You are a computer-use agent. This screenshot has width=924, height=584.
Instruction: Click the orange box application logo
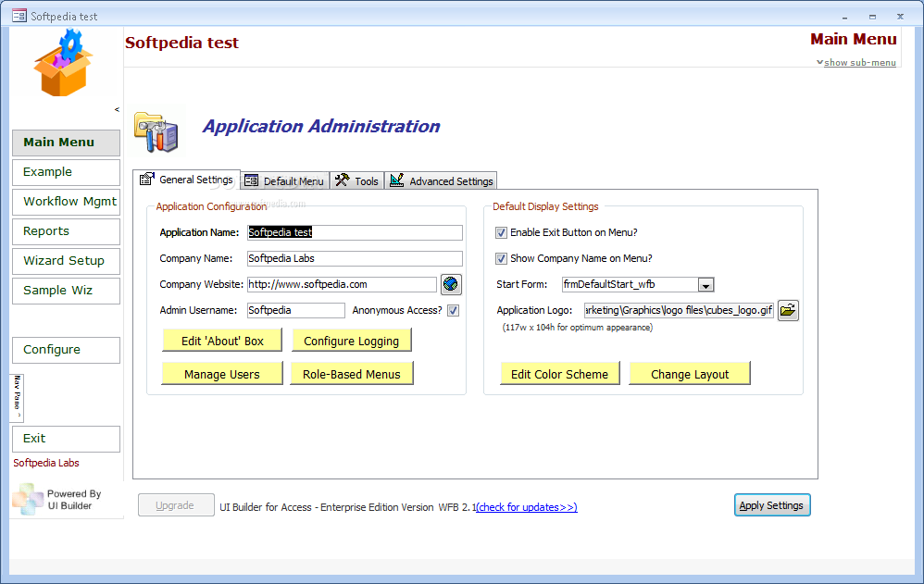pyautogui.click(x=63, y=64)
